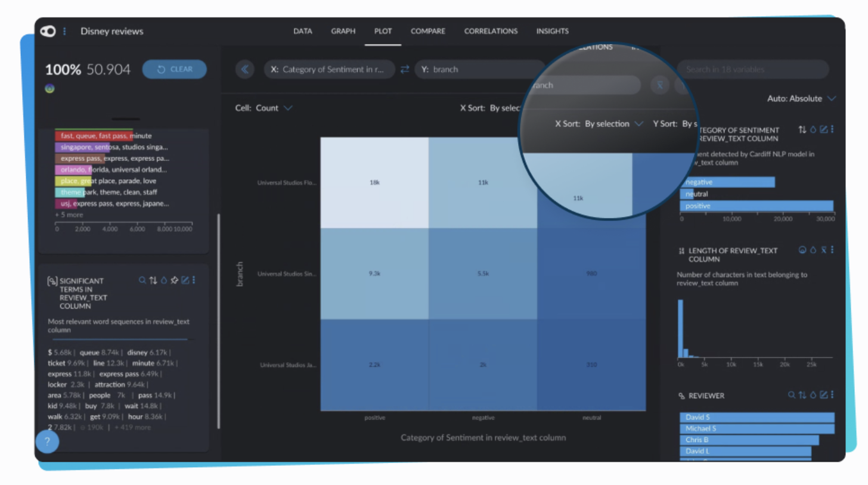Color by Reviewer using drop icon

(x=813, y=394)
